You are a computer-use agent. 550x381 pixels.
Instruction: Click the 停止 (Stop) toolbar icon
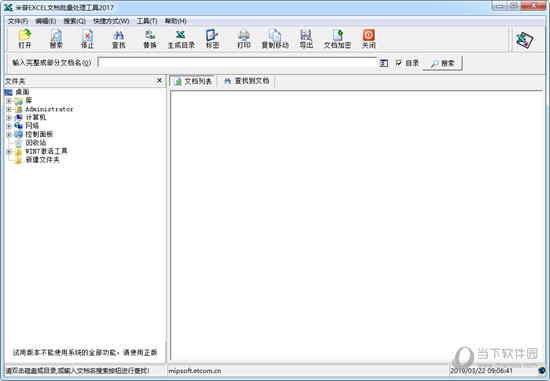tap(87, 39)
